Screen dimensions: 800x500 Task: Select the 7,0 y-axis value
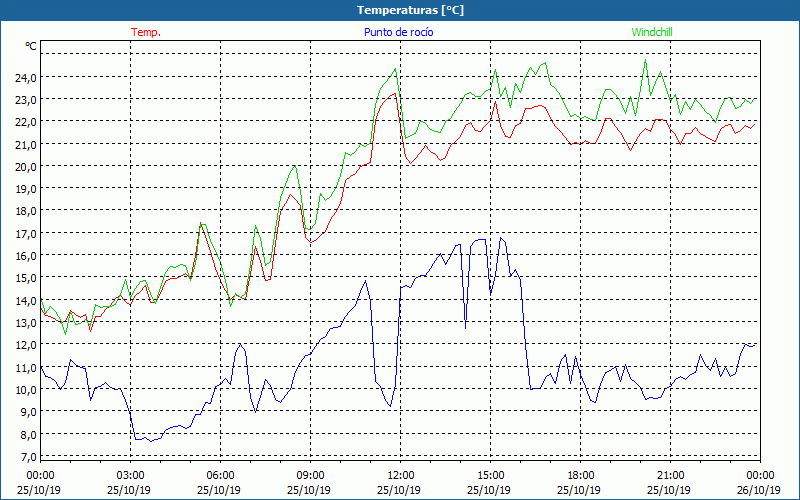tap(29, 457)
